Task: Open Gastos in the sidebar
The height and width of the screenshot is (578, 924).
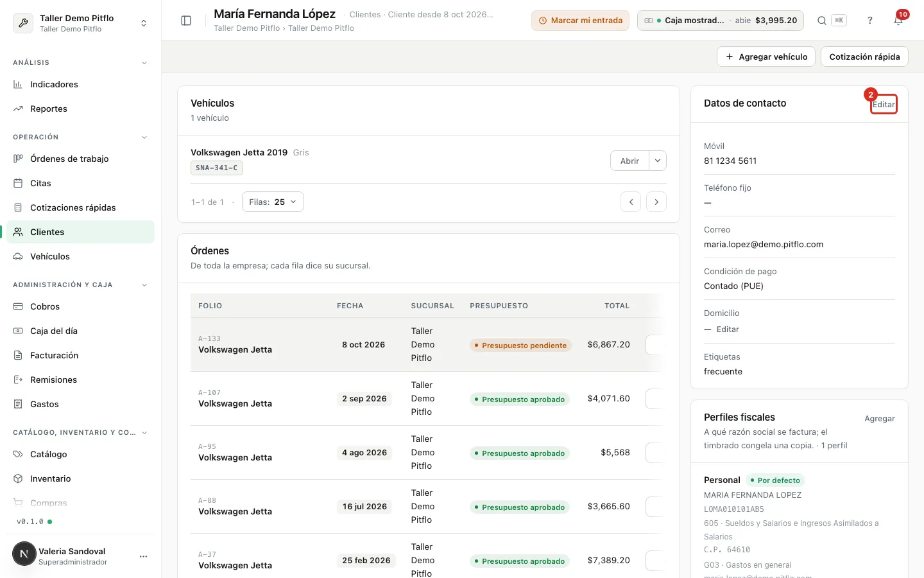Action: click(x=80, y=404)
